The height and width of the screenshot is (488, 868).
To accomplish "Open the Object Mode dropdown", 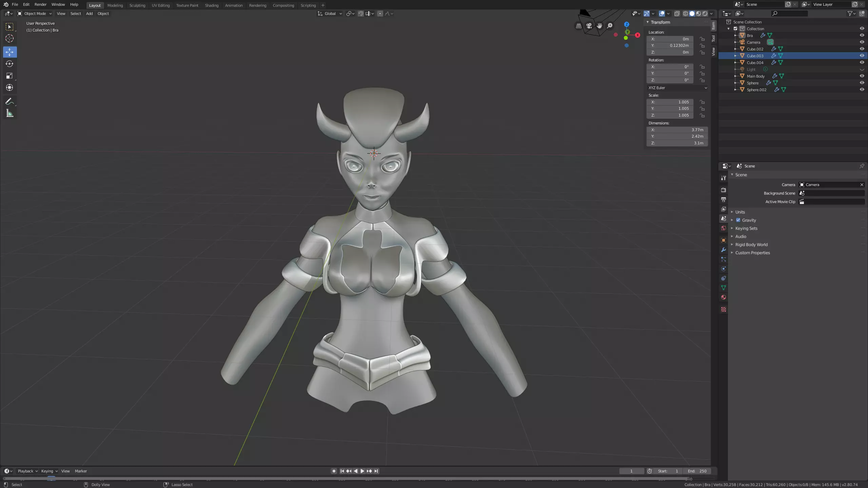I will point(34,14).
